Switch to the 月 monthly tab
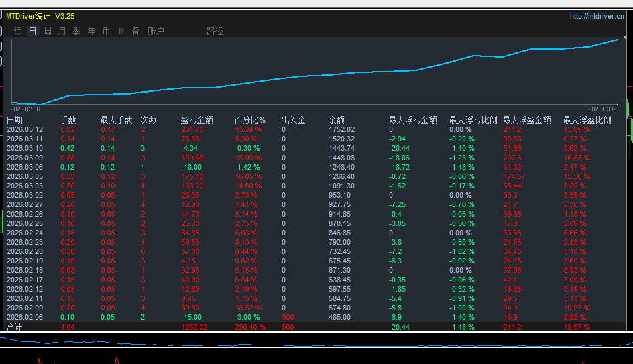 click(62, 31)
